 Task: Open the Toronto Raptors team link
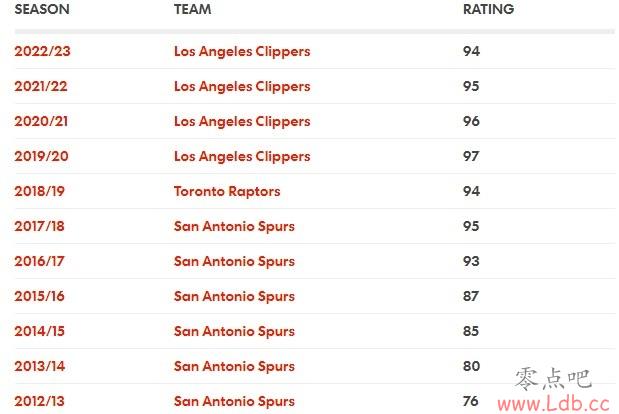(x=227, y=191)
